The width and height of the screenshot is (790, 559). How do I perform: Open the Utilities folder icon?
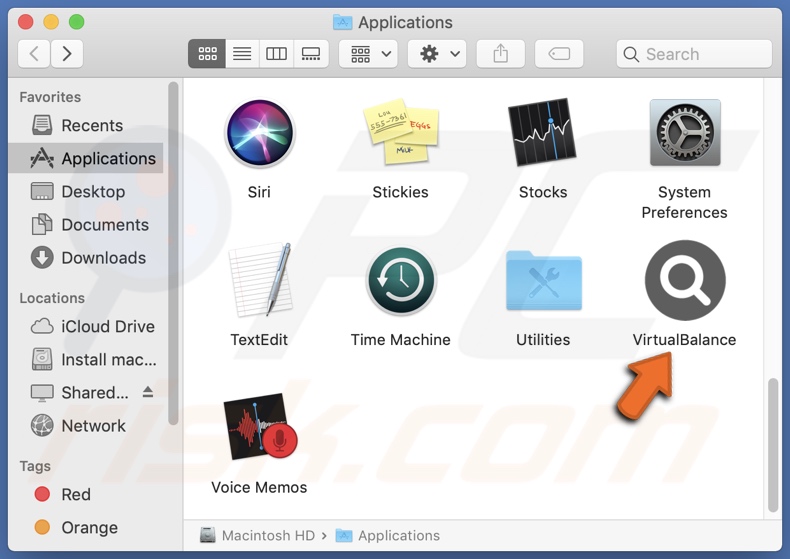click(544, 280)
